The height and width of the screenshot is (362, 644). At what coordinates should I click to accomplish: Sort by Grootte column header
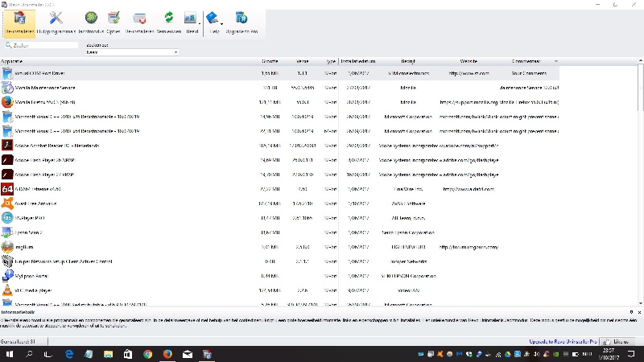click(x=270, y=61)
